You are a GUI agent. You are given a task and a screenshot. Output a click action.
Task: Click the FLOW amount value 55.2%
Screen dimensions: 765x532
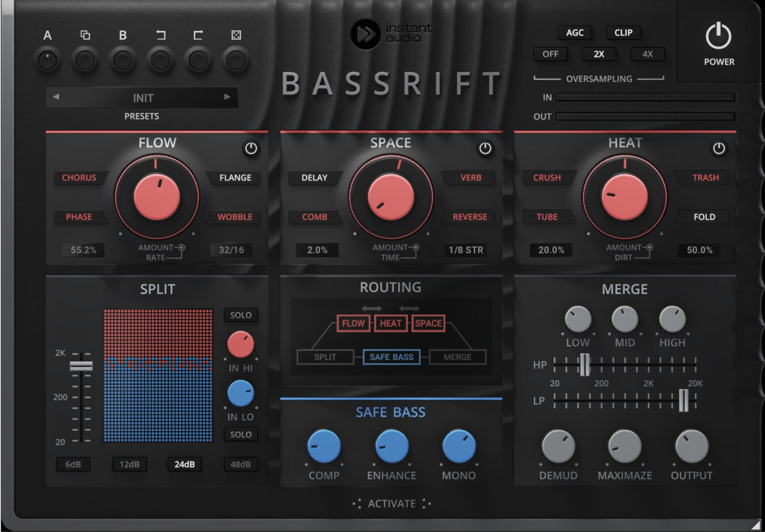tap(83, 250)
